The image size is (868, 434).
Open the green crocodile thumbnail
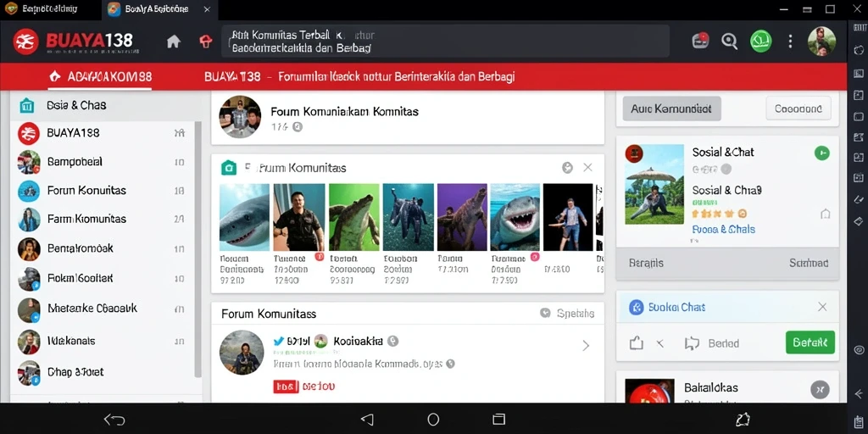pos(353,218)
